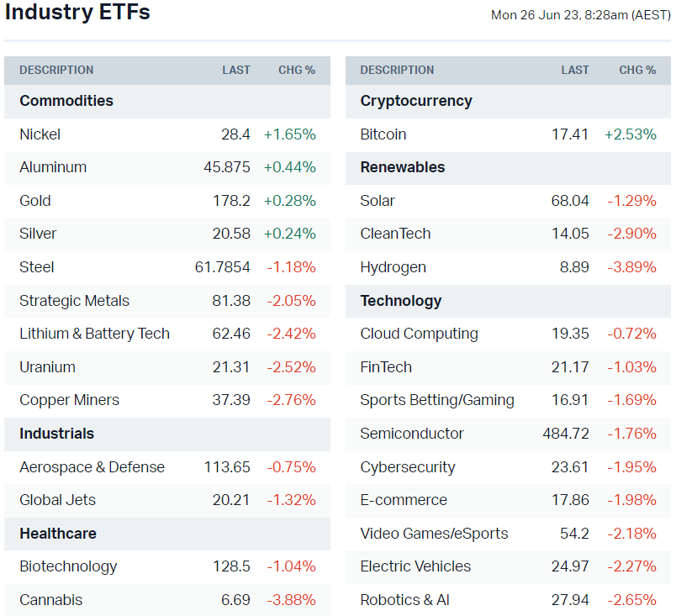Select the Cannabis ETF row

(50, 600)
